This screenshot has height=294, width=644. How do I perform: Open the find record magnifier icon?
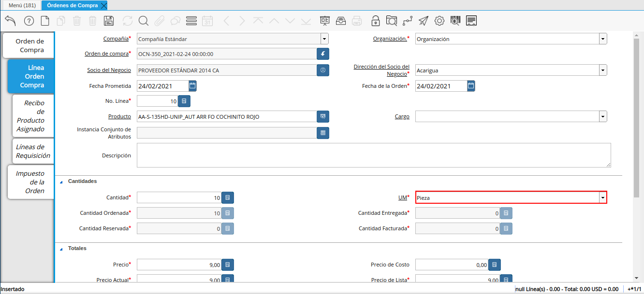[144, 21]
